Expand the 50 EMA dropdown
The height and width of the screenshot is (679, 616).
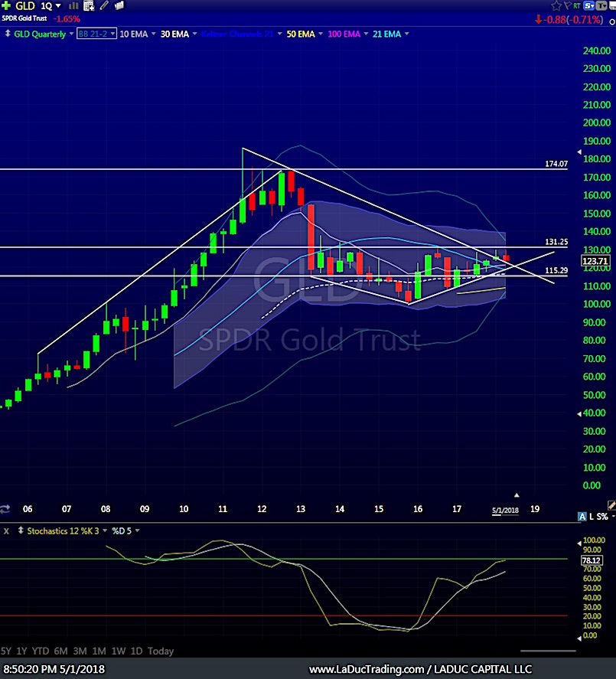point(321,34)
